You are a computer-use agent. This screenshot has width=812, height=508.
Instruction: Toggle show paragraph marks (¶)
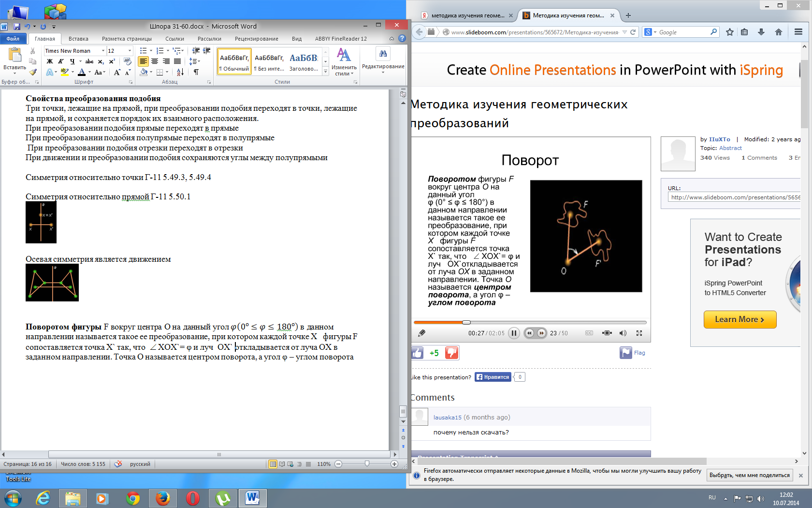click(196, 72)
